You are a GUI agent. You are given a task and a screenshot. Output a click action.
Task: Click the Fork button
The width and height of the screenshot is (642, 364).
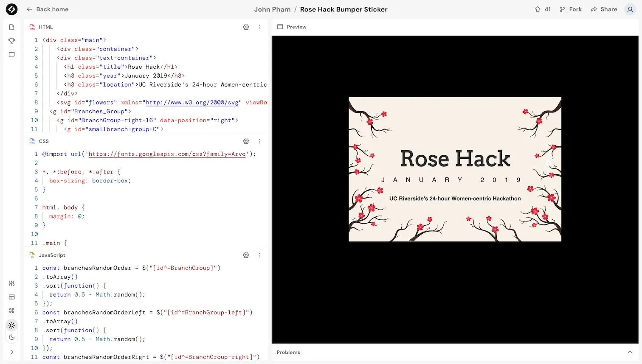pos(571,9)
